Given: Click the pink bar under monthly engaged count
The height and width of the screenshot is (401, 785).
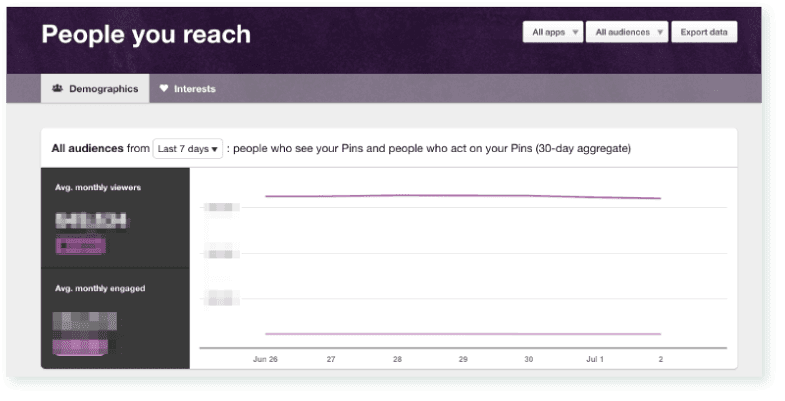Looking at the screenshot, I should [80, 347].
